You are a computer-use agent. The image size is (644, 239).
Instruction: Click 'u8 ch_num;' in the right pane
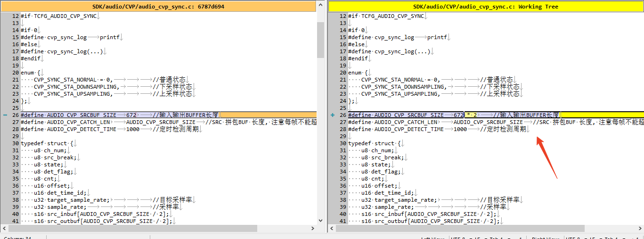coord(377,150)
